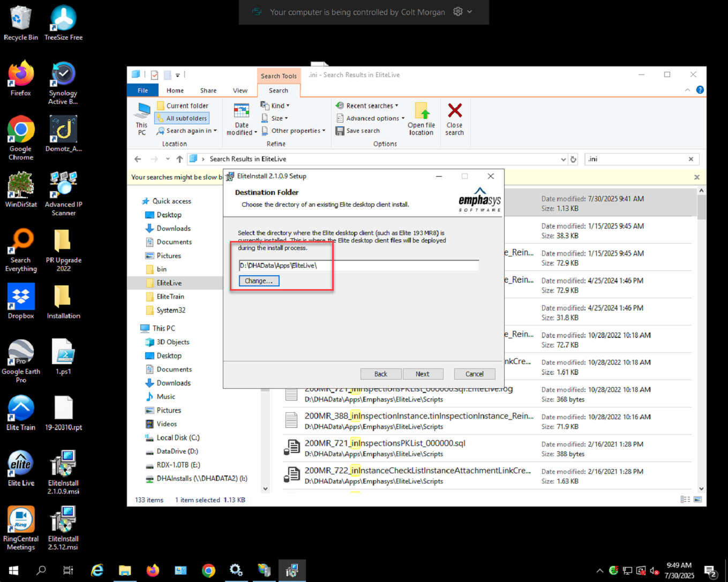Open the File tab in Explorer

143,90
